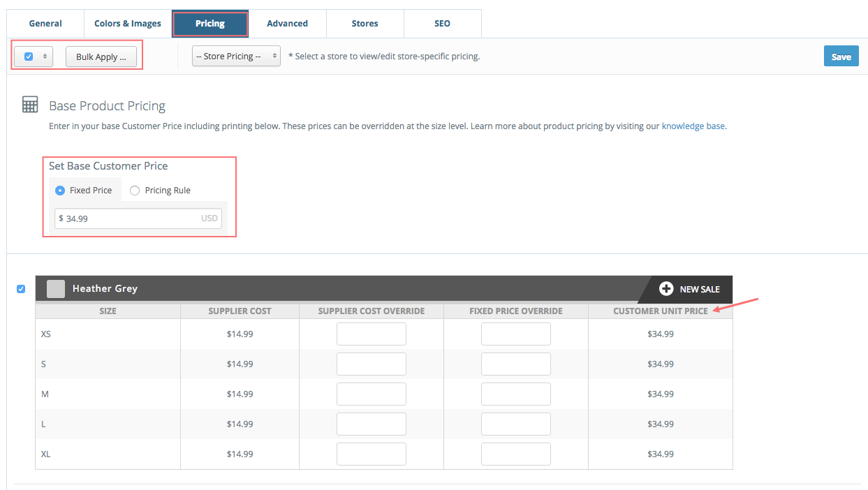This screenshot has height=490, width=868.
Task: Click the SIZE column header
Action: [x=108, y=311]
